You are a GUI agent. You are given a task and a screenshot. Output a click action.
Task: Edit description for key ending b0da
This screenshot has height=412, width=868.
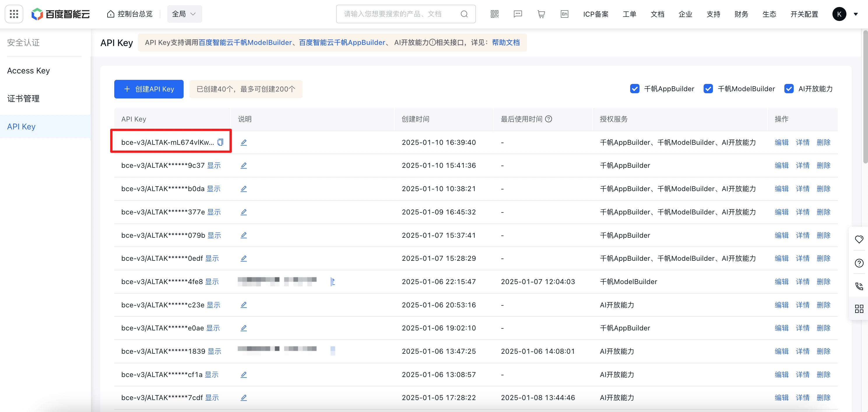coord(244,189)
